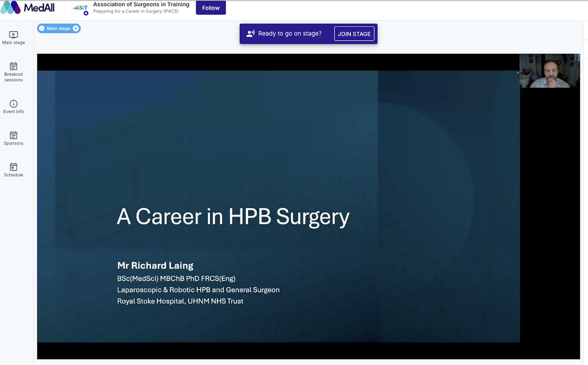Open Sponsors in the sidebar

[14, 139]
